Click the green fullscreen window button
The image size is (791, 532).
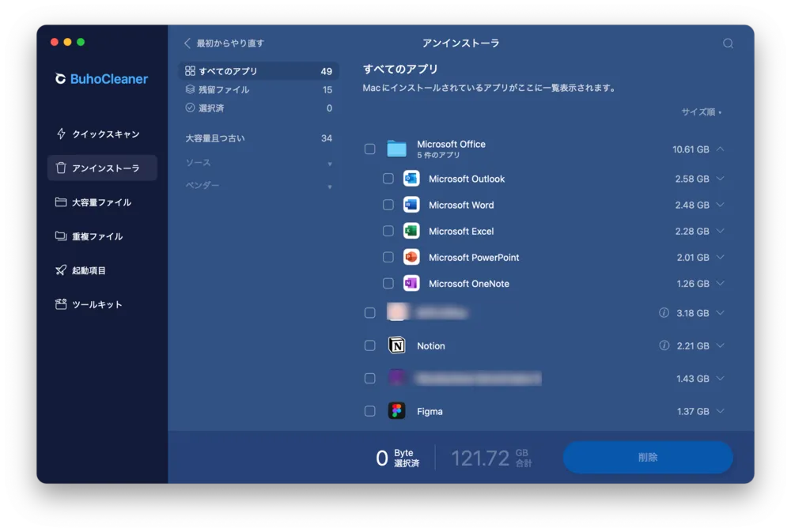[81, 43]
